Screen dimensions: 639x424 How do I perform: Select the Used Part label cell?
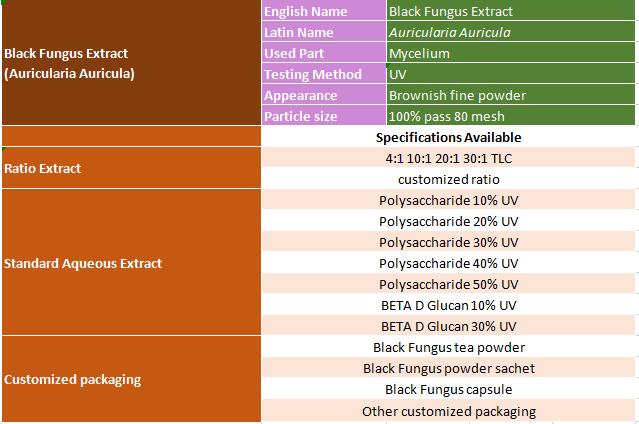323,53
